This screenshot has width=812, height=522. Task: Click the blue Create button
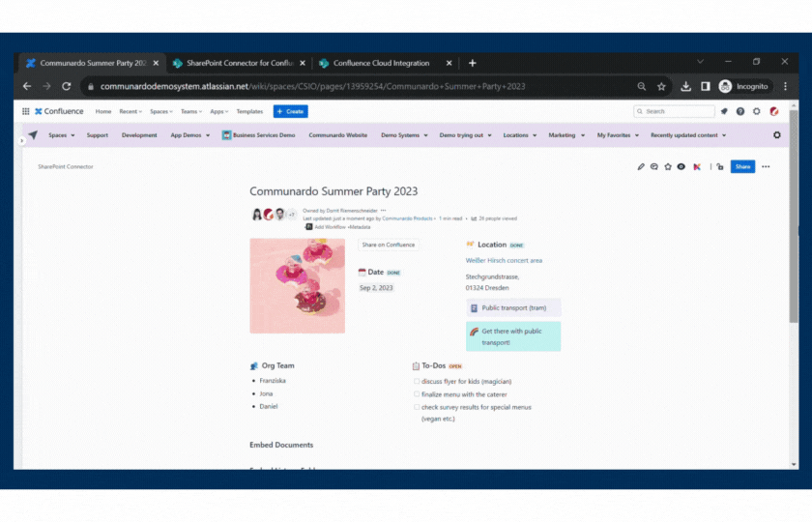(x=291, y=111)
